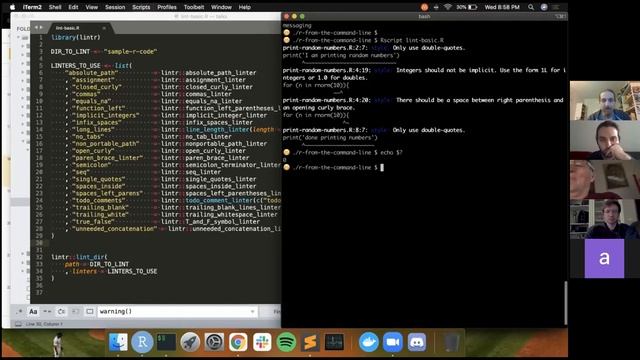Open the Window menu
640x360 pixels.
tap(221, 7)
